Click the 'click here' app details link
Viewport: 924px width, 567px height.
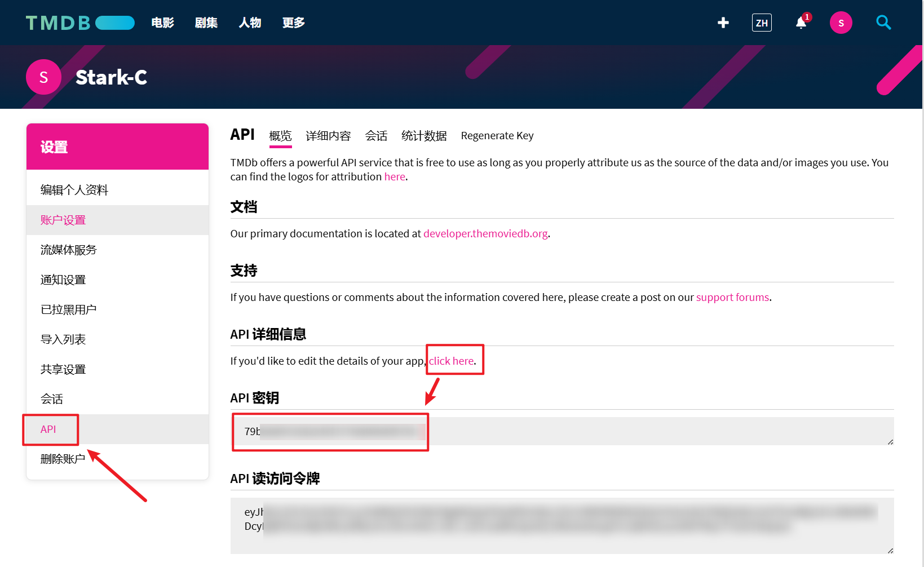(451, 361)
